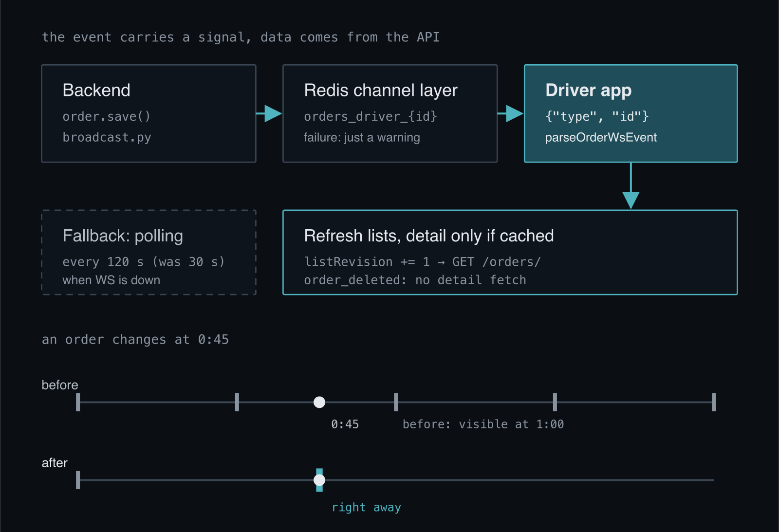Click the 'right away' teal label
779x532 pixels.
click(366, 508)
